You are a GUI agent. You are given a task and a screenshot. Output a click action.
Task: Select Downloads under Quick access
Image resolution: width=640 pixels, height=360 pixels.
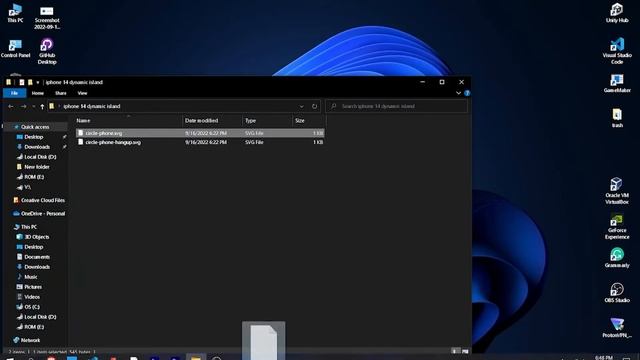[37, 147]
